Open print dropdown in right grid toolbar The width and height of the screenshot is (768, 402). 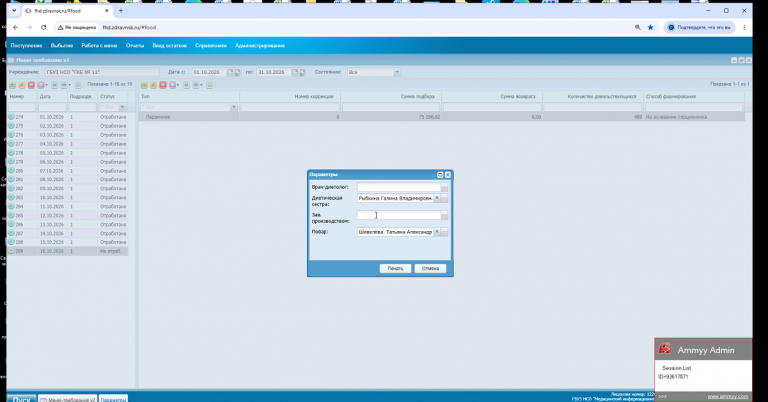click(197, 85)
